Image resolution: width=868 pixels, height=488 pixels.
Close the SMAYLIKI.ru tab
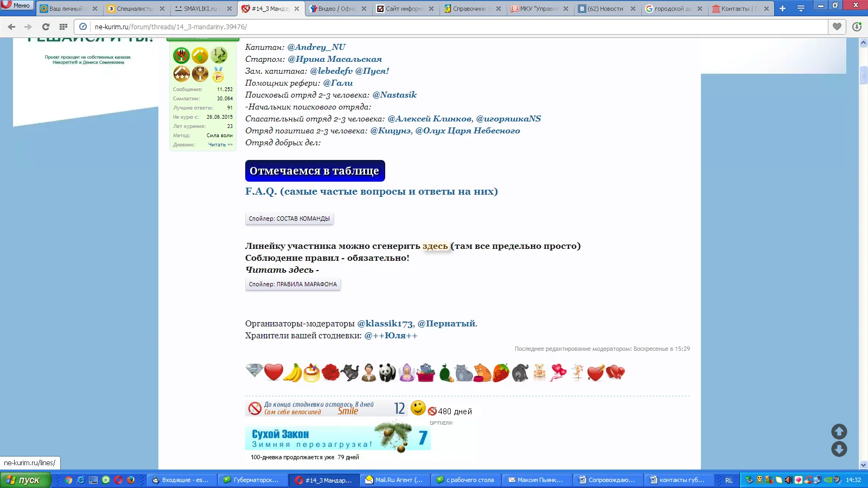(x=229, y=9)
